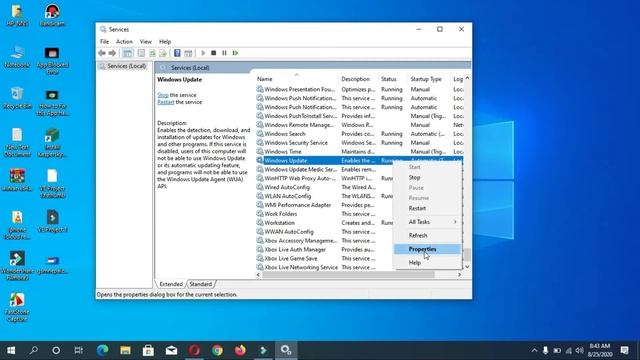Choose Restart in the context menu
The image size is (640, 360).
click(427, 208)
